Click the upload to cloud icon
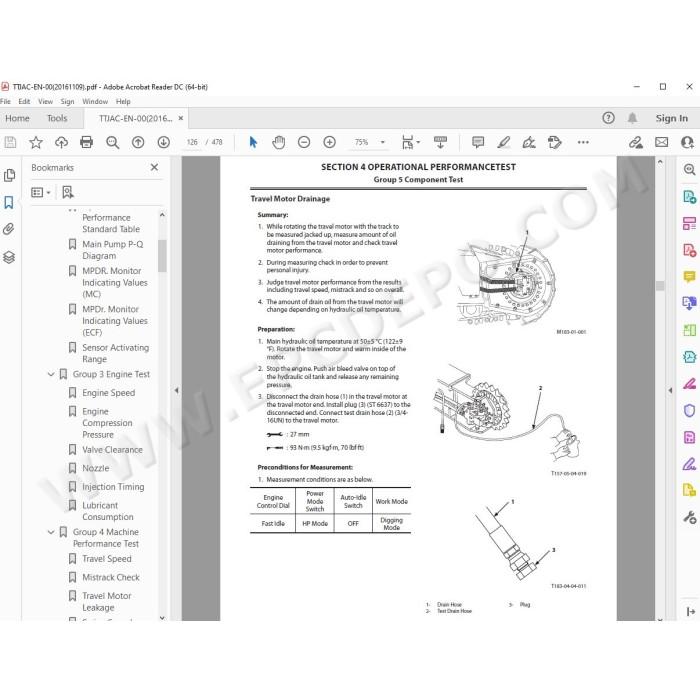 [61, 142]
